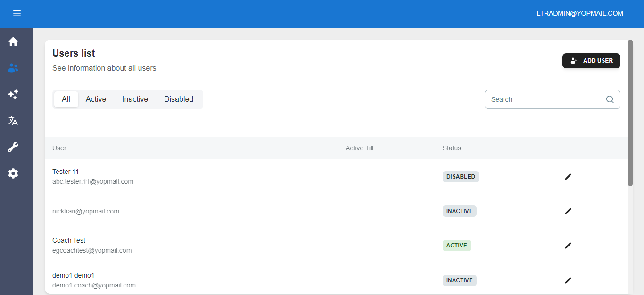644x295 pixels.
Task: Click nicktran's INACTIVE status badge
Action: click(460, 211)
